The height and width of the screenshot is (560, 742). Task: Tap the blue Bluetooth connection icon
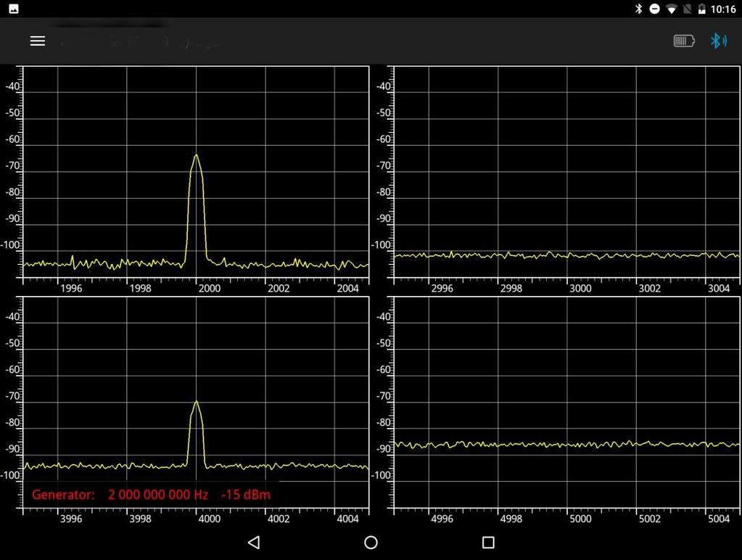point(718,41)
